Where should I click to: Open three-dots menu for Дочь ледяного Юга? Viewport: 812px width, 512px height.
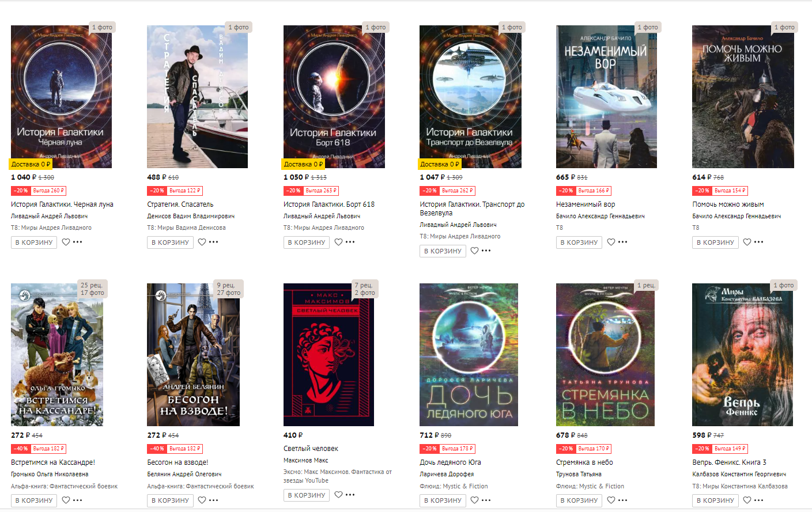coord(486,500)
